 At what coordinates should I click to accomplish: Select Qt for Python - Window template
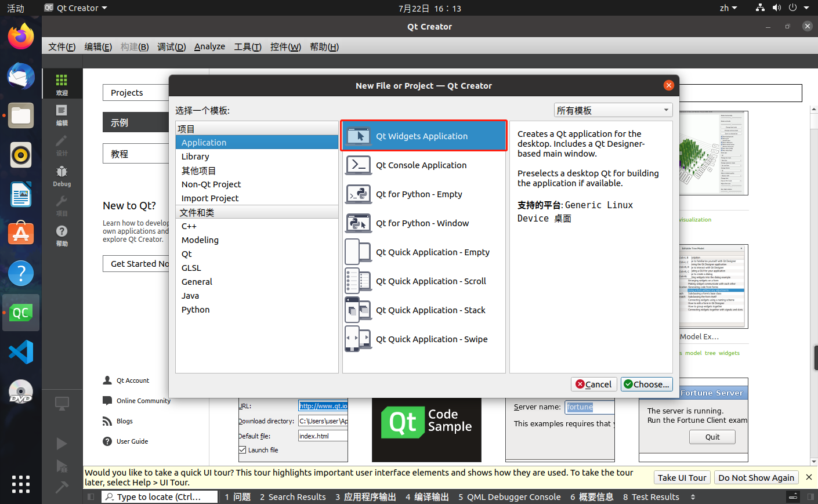(x=424, y=223)
